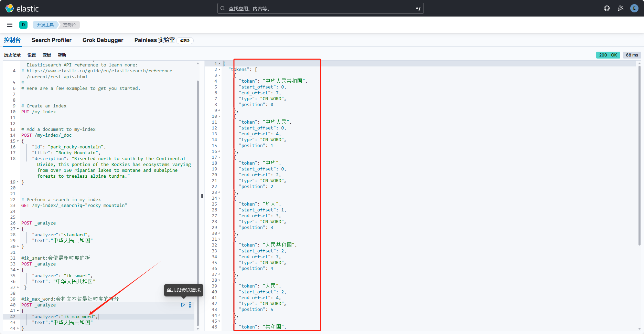Collapse output fold at line 1
Viewport: 644px width, 334px height.
point(219,64)
